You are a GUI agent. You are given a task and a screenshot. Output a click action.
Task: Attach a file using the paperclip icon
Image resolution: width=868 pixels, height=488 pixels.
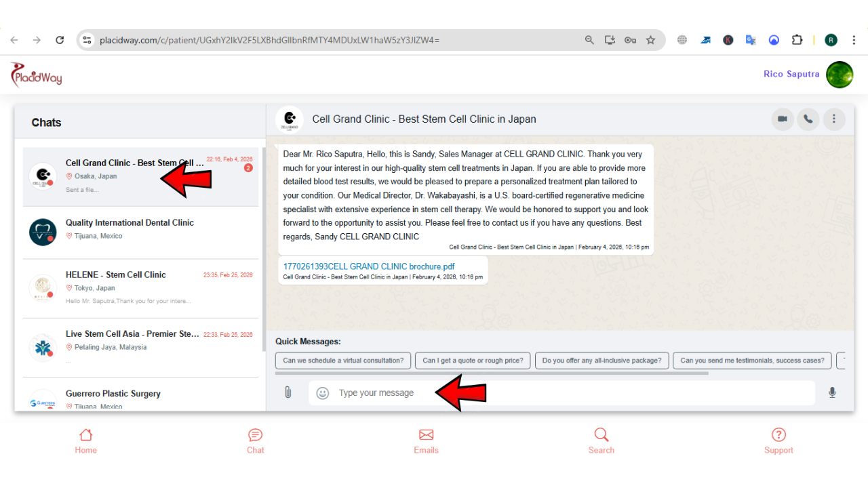click(x=288, y=392)
